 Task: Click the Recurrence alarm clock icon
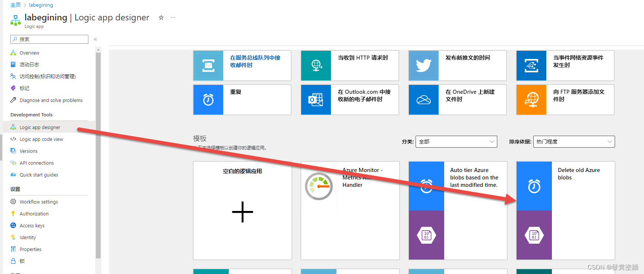point(208,100)
